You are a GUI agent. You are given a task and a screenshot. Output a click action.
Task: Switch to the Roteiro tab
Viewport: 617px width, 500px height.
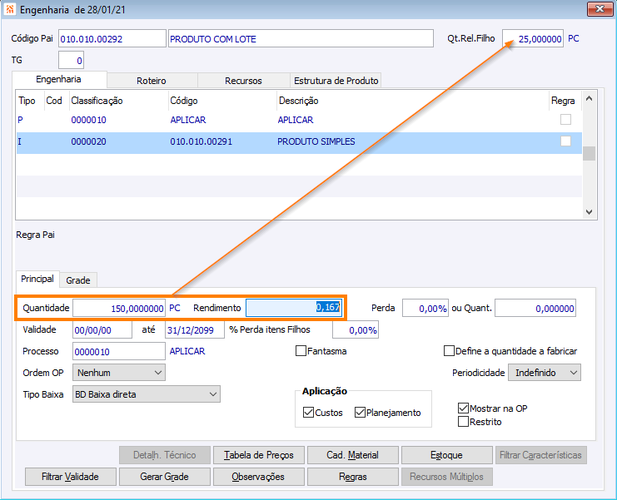click(151, 81)
